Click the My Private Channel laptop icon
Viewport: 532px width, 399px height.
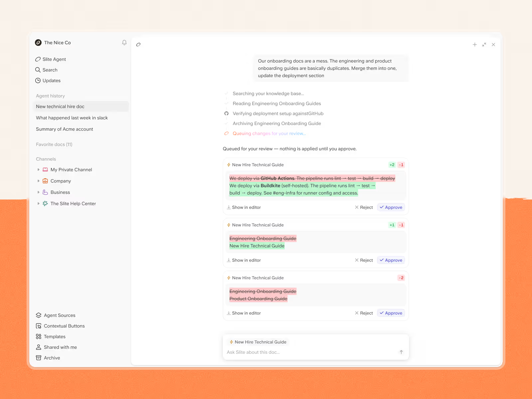[x=45, y=170]
